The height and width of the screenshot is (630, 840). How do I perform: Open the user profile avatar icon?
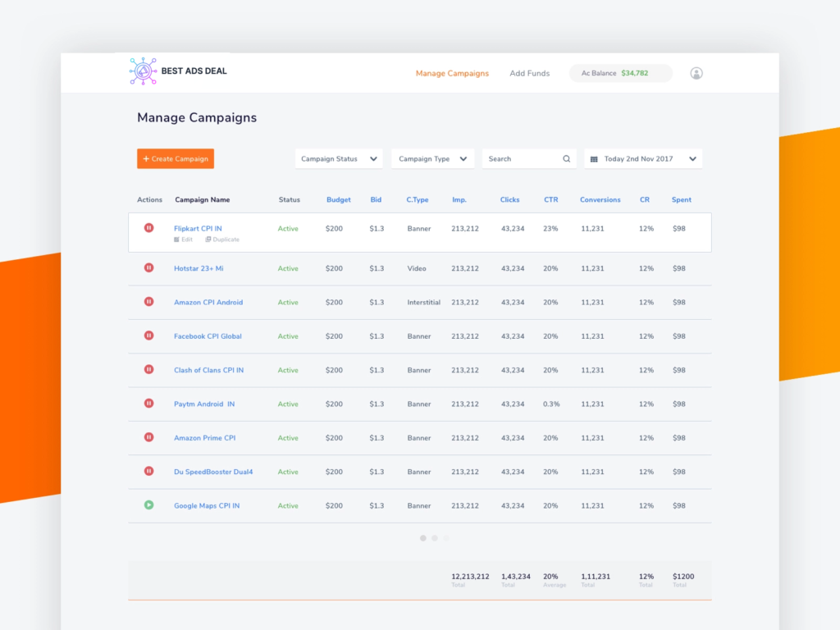[696, 73]
